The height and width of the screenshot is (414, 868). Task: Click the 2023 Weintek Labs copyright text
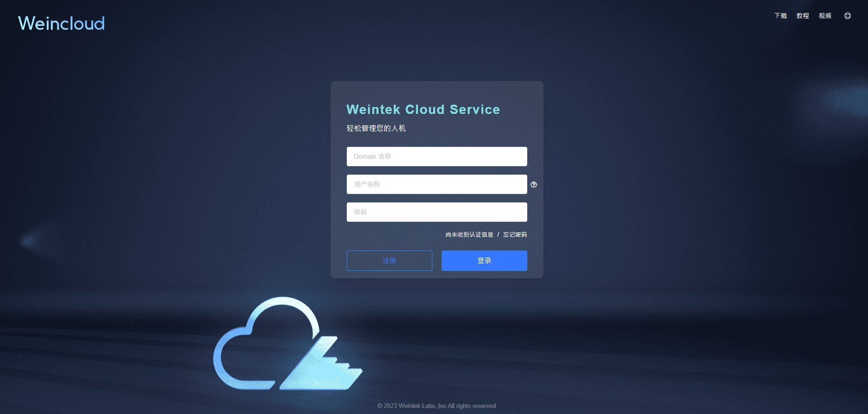pyautogui.click(x=437, y=406)
